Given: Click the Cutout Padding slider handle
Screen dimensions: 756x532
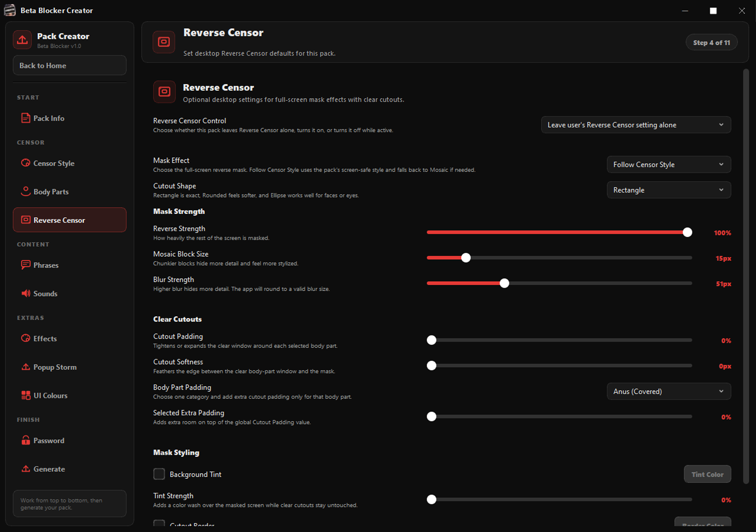Looking at the screenshot, I should tap(431, 340).
